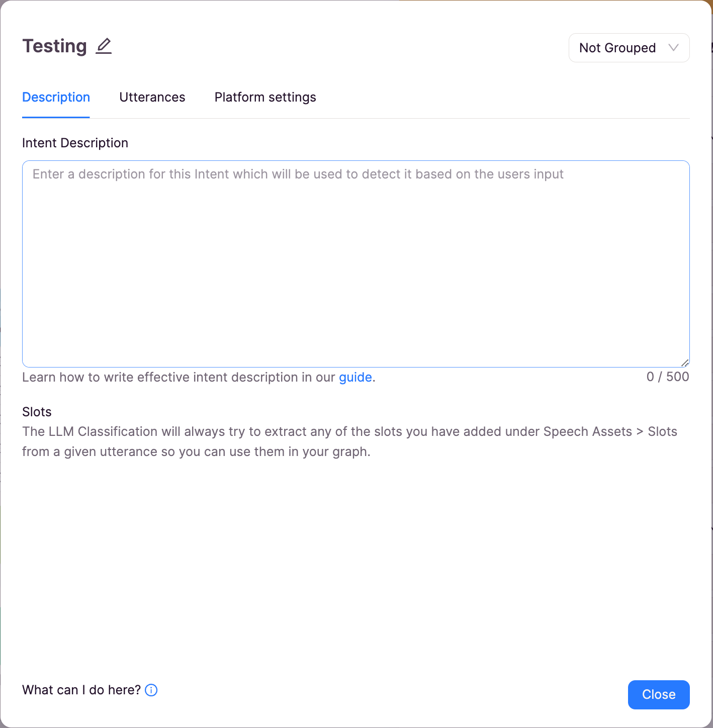713x728 pixels.
Task: Click Close to dismiss the intent dialog
Action: point(659,694)
